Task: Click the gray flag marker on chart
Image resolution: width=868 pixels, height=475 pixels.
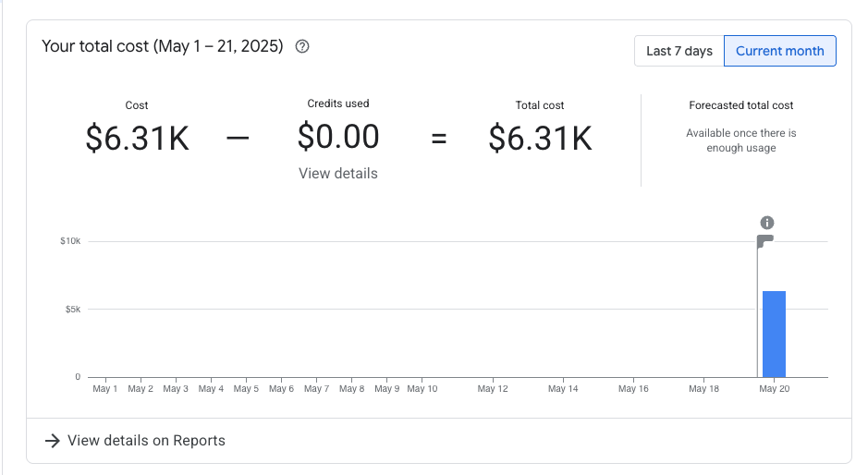Action: coord(764,241)
